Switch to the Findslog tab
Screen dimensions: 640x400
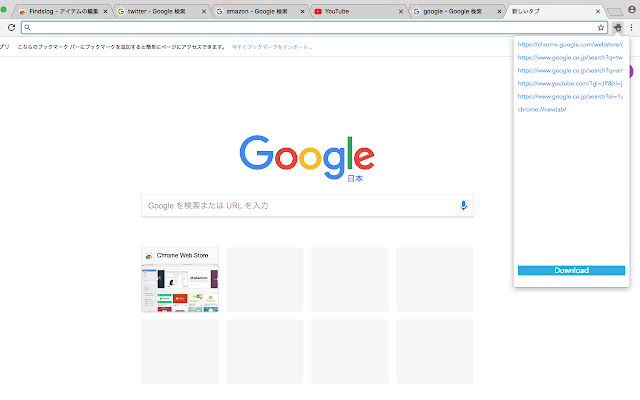click(63, 11)
